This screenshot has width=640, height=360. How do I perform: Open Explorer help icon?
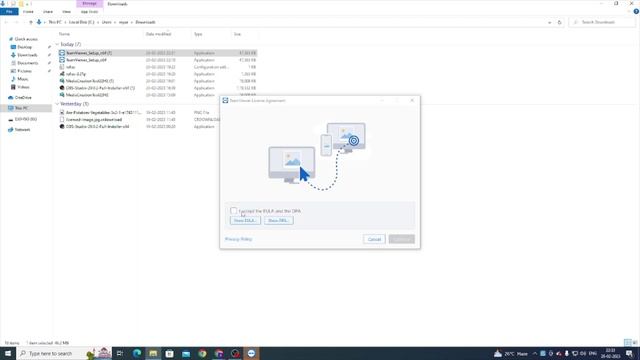(x=636, y=11)
